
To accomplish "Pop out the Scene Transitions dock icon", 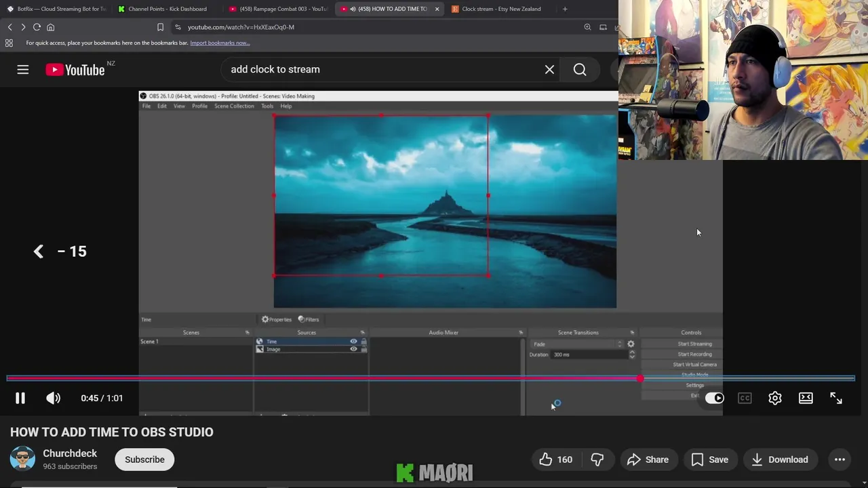I will pos(632,333).
